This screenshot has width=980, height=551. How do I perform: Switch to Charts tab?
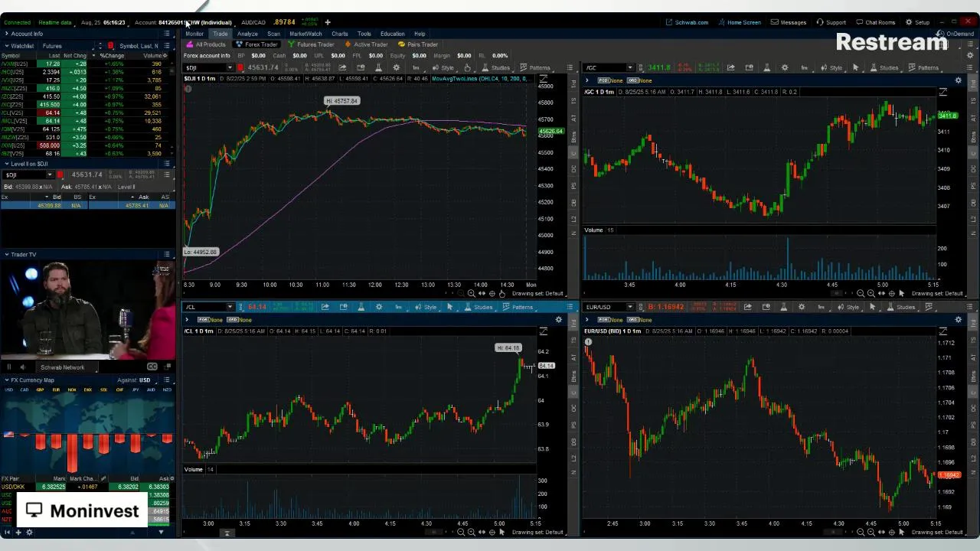(340, 34)
